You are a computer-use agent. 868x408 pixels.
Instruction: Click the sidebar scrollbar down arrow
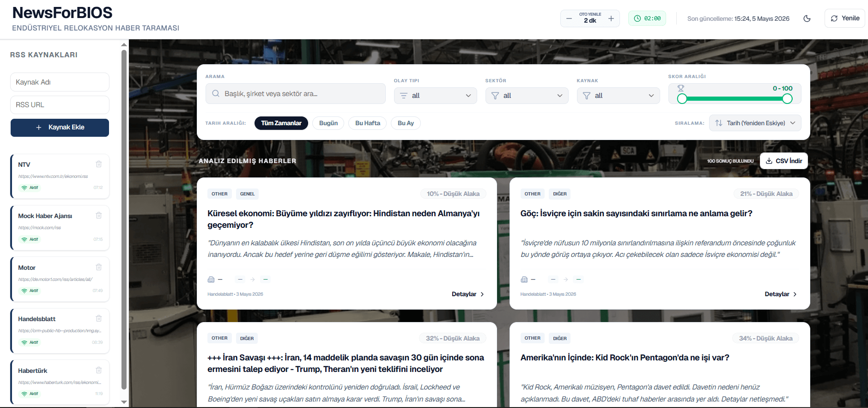pos(124,402)
